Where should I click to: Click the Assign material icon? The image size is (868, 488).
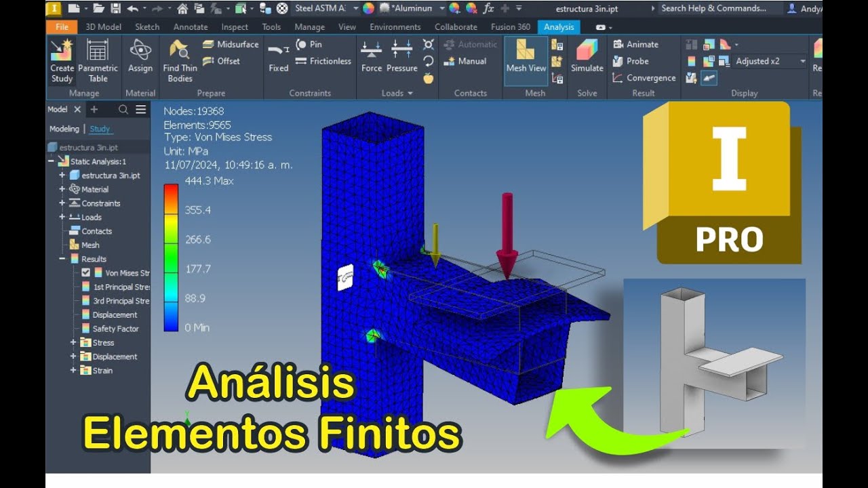point(140,56)
